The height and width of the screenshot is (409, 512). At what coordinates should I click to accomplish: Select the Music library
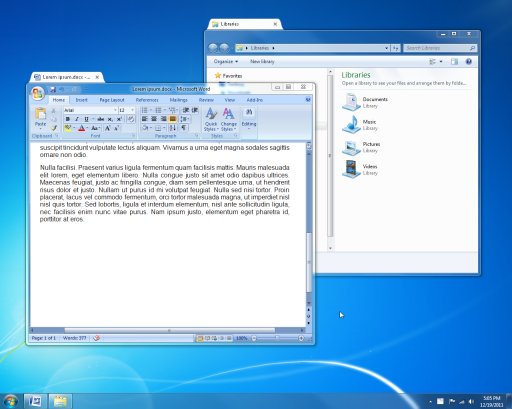point(359,124)
